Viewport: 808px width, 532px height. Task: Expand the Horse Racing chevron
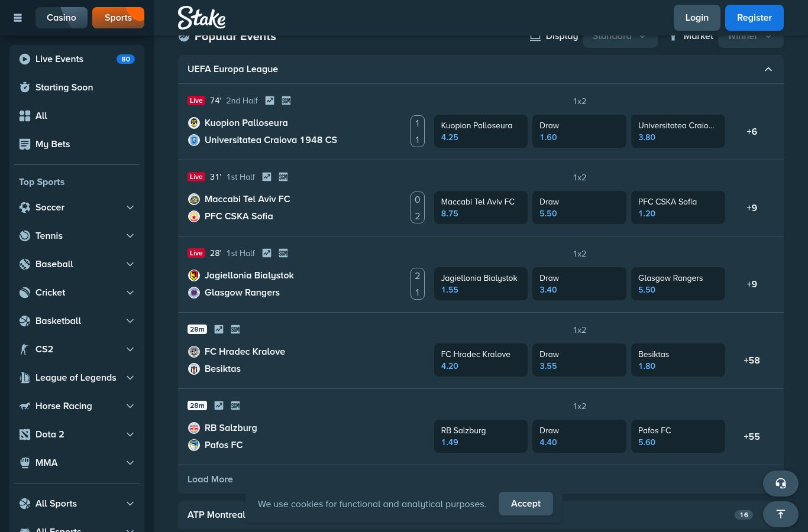[130, 406]
